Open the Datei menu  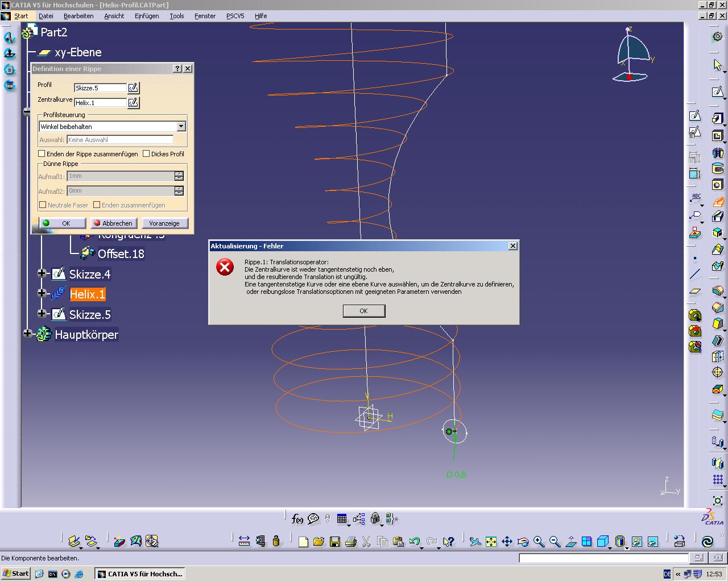pos(46,16)
